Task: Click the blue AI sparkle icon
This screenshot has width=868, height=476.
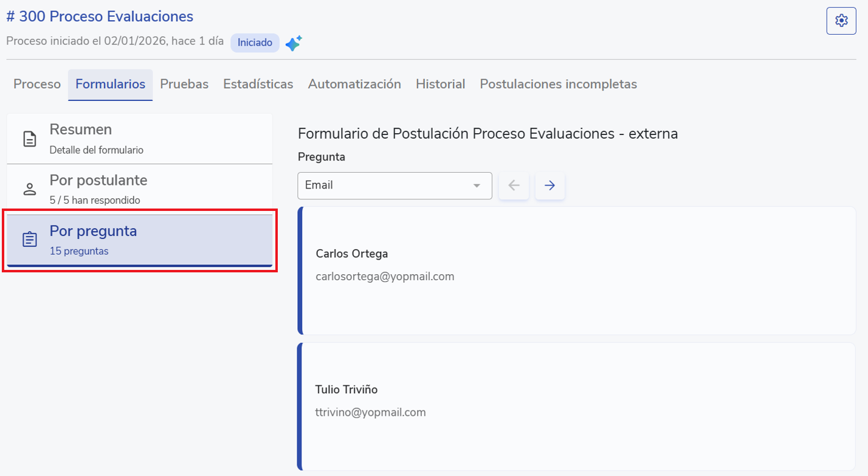Action: [x=294, y=43]
